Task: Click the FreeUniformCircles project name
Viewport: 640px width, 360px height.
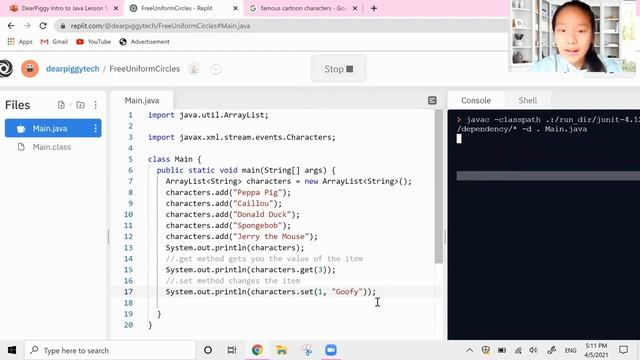Action: coord(144,69)
